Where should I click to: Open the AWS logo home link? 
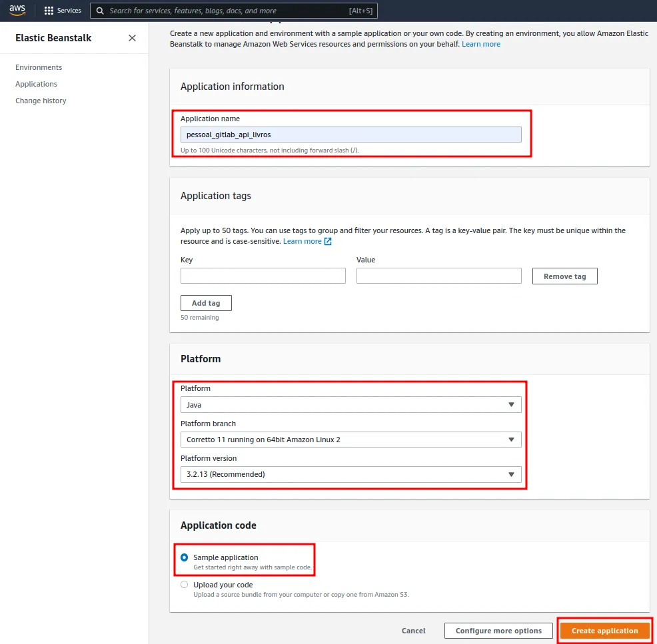point(17,10)
